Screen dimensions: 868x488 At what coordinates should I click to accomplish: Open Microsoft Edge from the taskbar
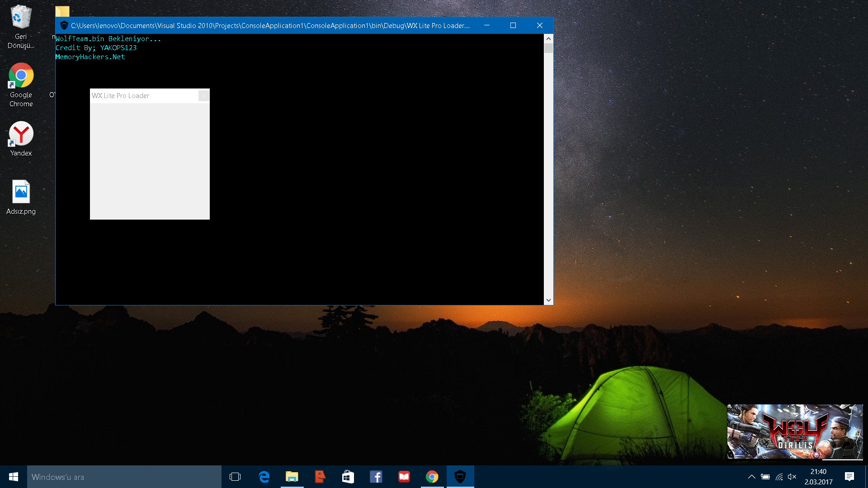264,477
